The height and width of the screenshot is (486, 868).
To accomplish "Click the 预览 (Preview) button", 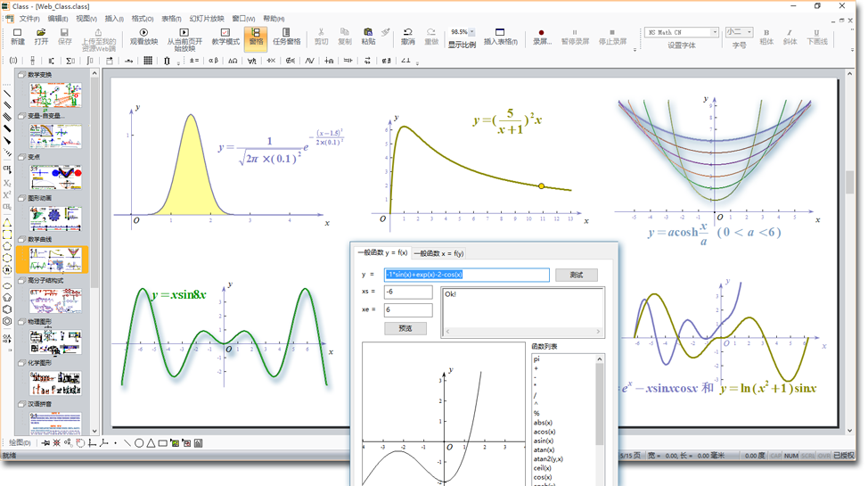I will [x=405, y=328].
